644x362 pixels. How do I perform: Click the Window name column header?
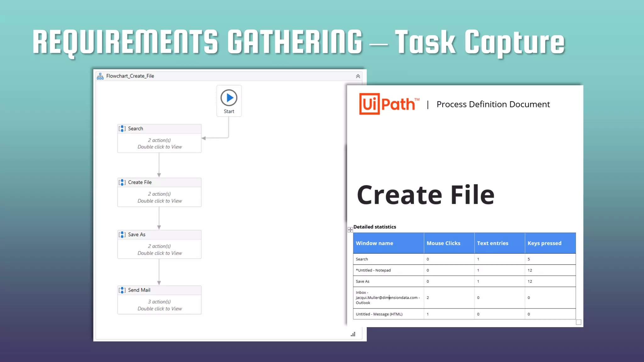[375, 243]
